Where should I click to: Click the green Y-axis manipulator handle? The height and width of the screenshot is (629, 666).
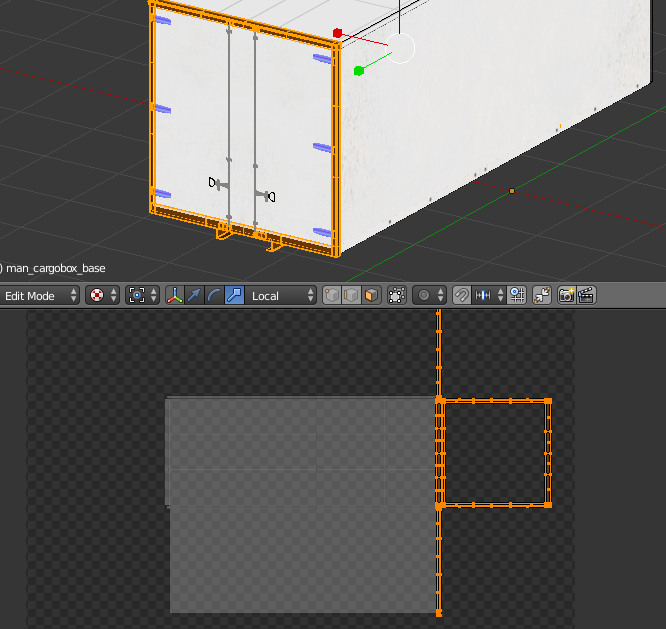point(358,71)
